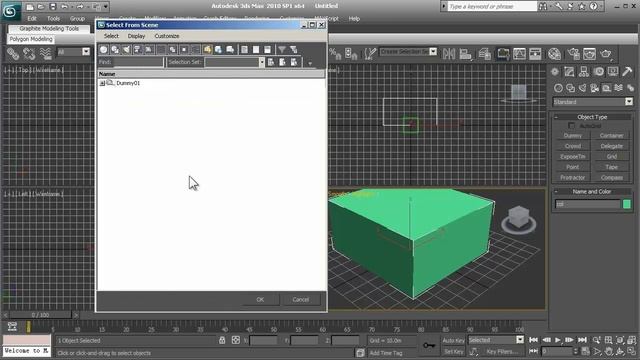Click the Name column header
This screenshot has height=360, width=640.
211,74
